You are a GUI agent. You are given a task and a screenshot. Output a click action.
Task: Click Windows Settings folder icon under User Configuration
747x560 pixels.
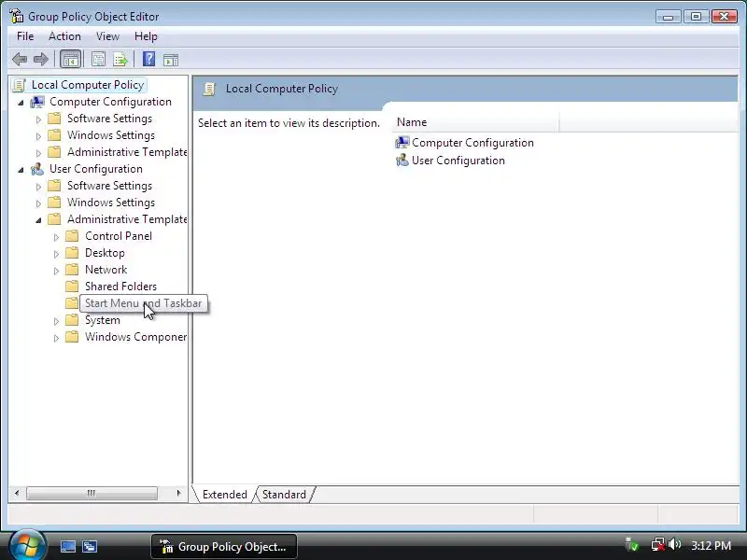click(x=55, y=202)
